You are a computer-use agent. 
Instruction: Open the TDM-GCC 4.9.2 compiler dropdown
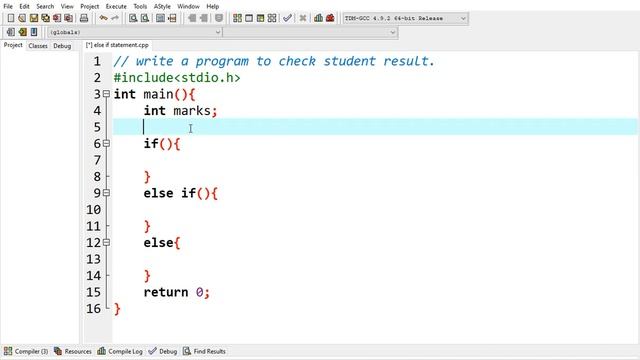tap(405, 18)
